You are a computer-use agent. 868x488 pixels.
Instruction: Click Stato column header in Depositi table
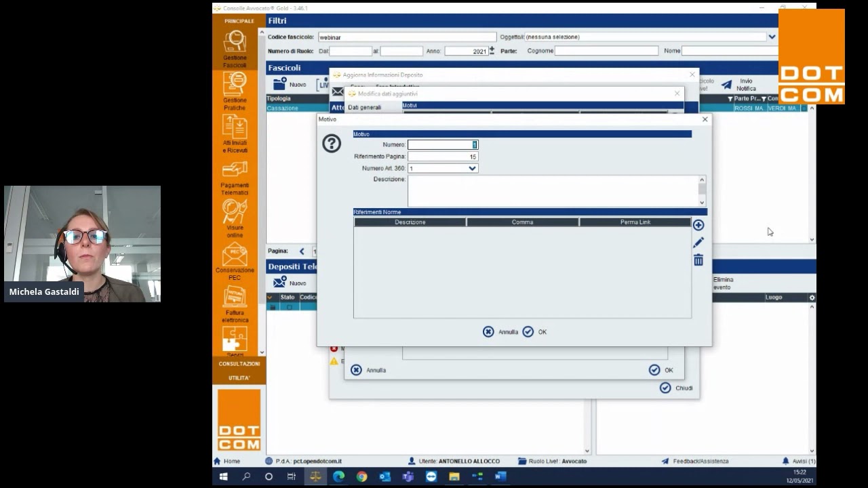point(288,298)
